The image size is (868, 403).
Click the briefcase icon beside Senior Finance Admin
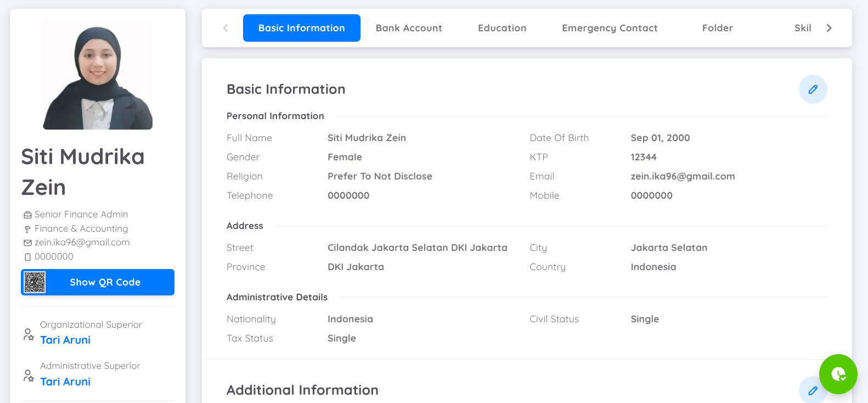[x=27, y=215]
